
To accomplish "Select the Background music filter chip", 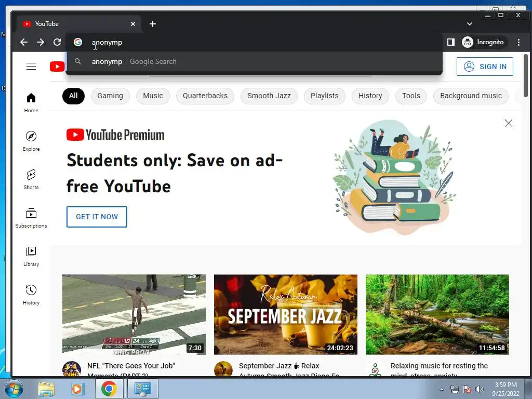I will (471, 96).
